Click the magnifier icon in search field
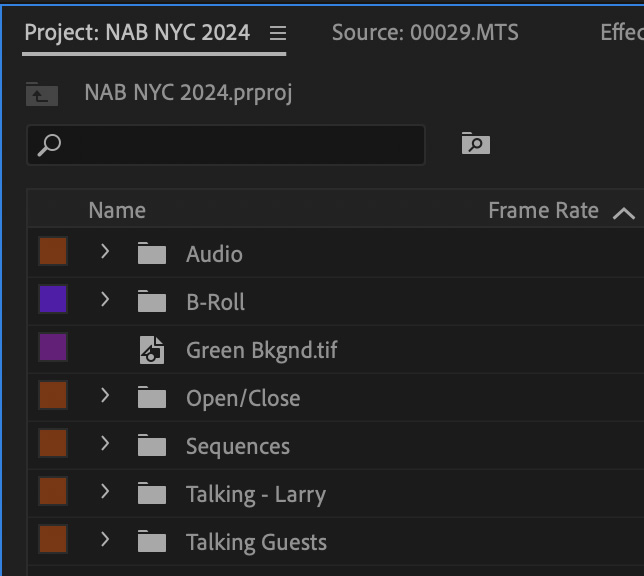 tap(49, 145)
